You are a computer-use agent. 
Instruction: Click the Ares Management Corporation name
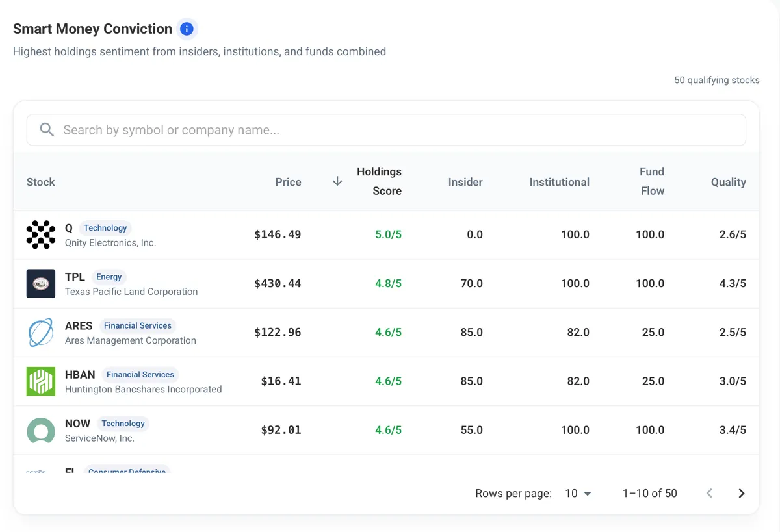pyautogui.click(x=131, y=340)
